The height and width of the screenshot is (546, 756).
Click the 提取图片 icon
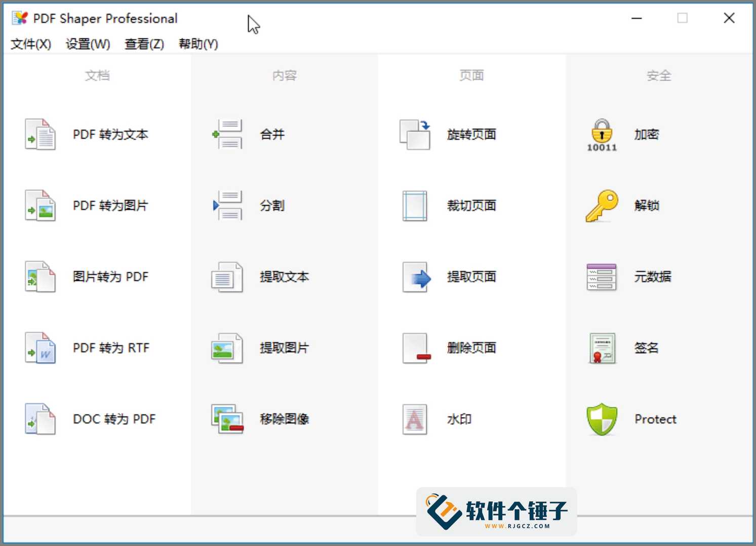pyautogui.click(x=227, y=348)
